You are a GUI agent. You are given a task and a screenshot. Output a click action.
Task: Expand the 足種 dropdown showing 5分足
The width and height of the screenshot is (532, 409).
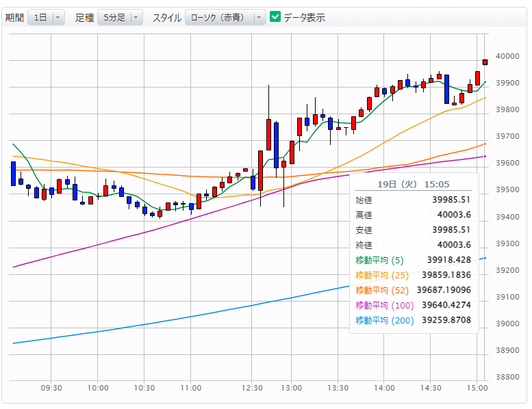tap(120, 18)
